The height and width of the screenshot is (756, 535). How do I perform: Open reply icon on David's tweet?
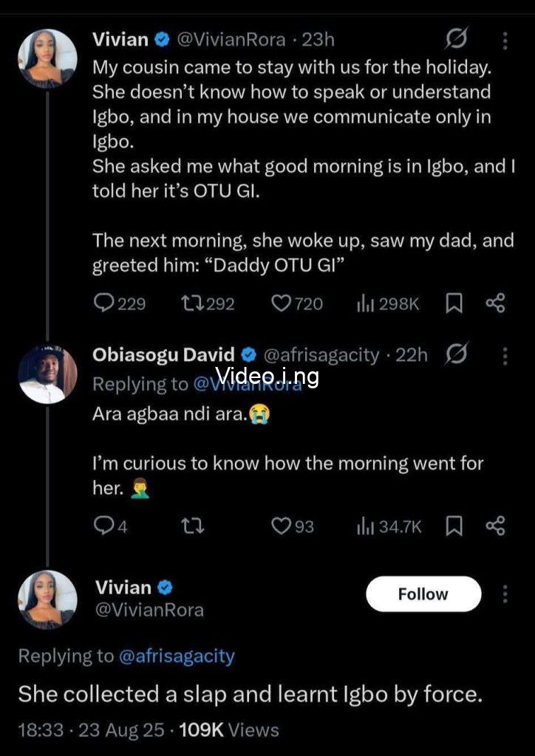coord(102,526)
